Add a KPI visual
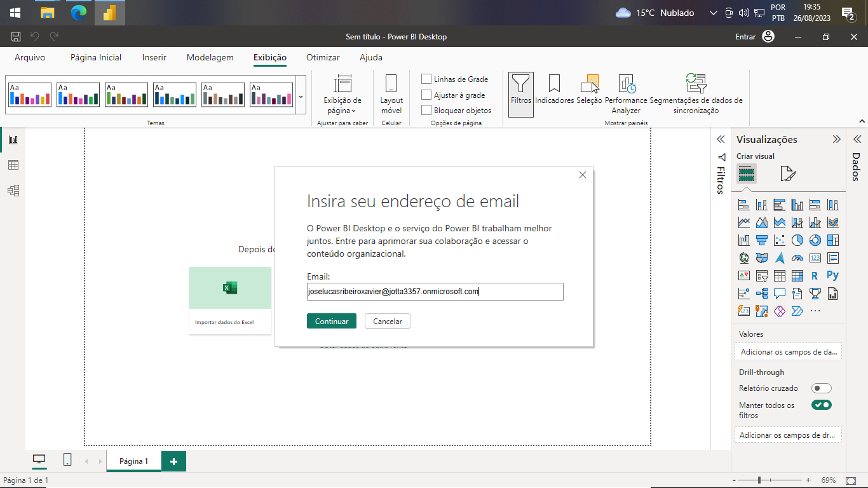The height and width of the screenshot is (488, 868). pyautogui.click(x=743, y=276)
